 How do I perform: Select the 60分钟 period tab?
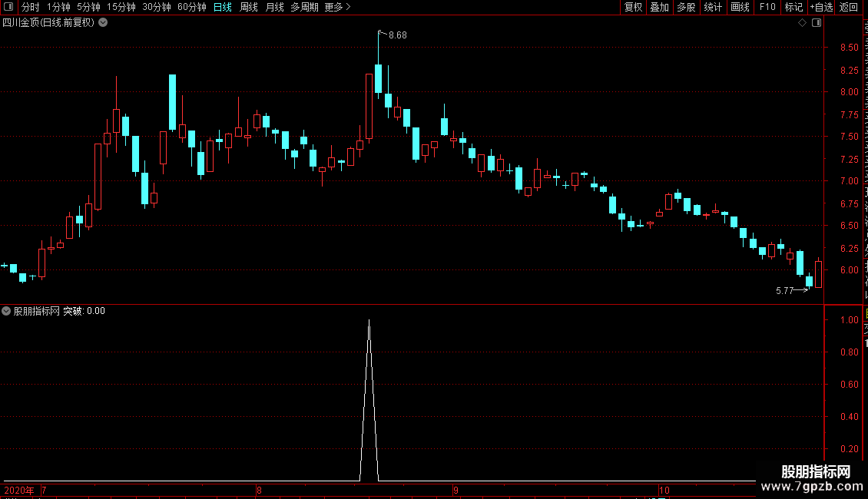(191, 7)
